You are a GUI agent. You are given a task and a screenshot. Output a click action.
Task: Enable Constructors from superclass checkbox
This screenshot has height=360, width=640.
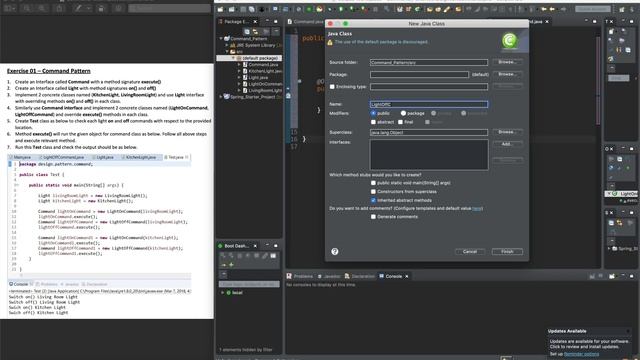coord(373,191)
